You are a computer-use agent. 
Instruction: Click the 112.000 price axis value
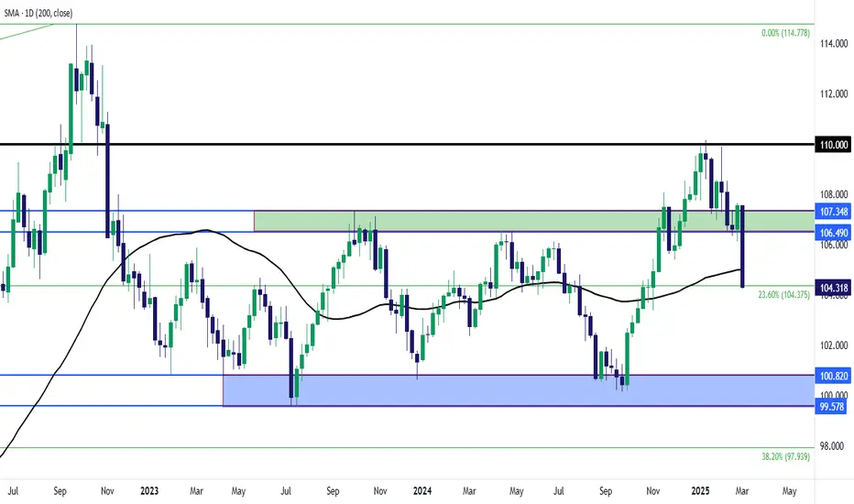click(x=834, y=93)
